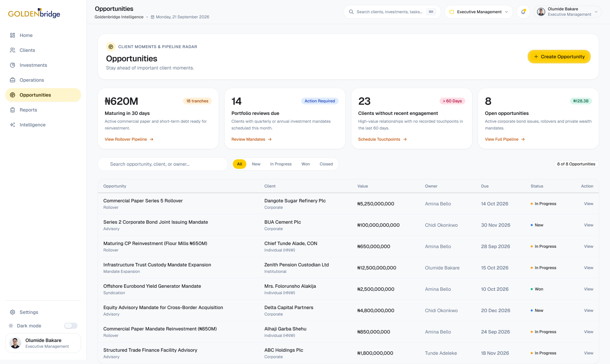Open the Intelligence sparkle icon
The height and width of the screenshot is (364, 610).
[x=13, y=125]
